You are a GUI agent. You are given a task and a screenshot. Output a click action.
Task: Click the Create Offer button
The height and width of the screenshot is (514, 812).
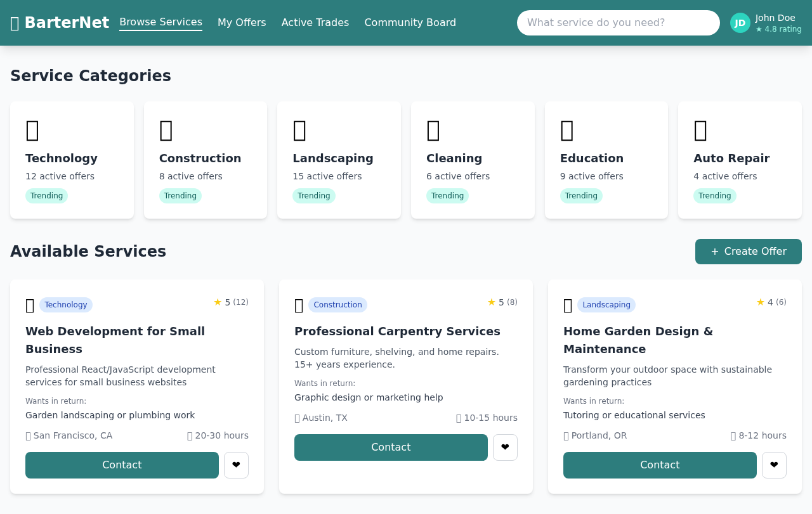[x=748, y=251]
